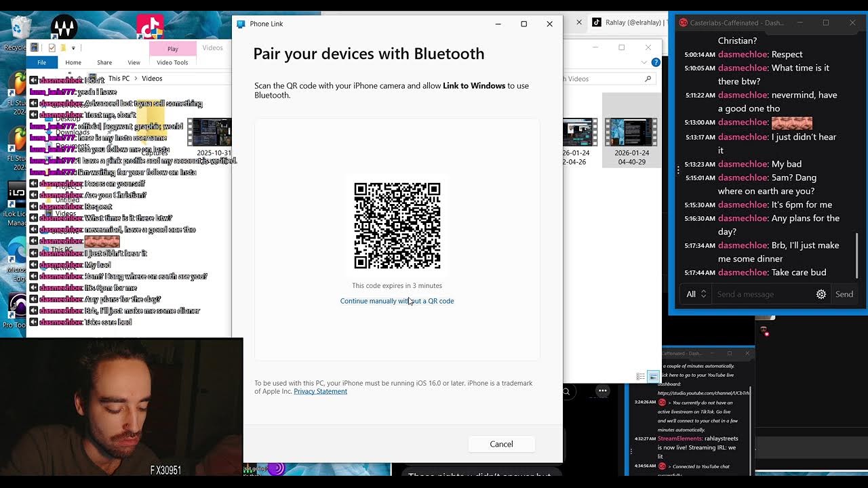Open the Share ribbon tab in File Explorer
Image resolution: width=868 pixels, height=488 pixels.
[104, 62]
